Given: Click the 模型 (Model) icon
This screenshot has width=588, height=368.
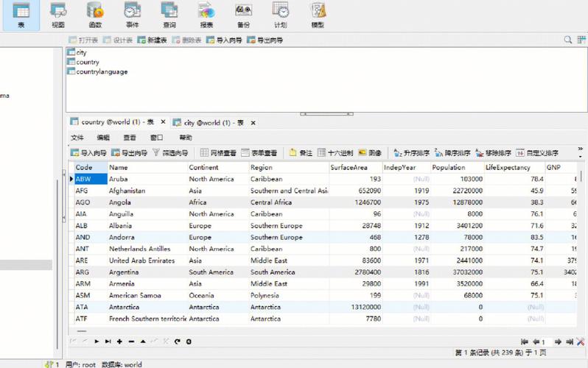Looking at the screenshot, I should pyautogui.click(x=318, y=15).
